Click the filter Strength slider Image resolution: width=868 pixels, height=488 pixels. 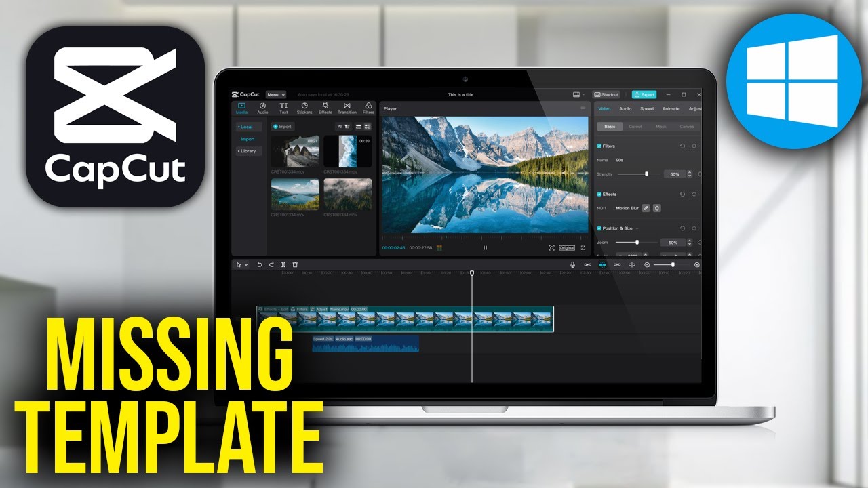(637, 174)
